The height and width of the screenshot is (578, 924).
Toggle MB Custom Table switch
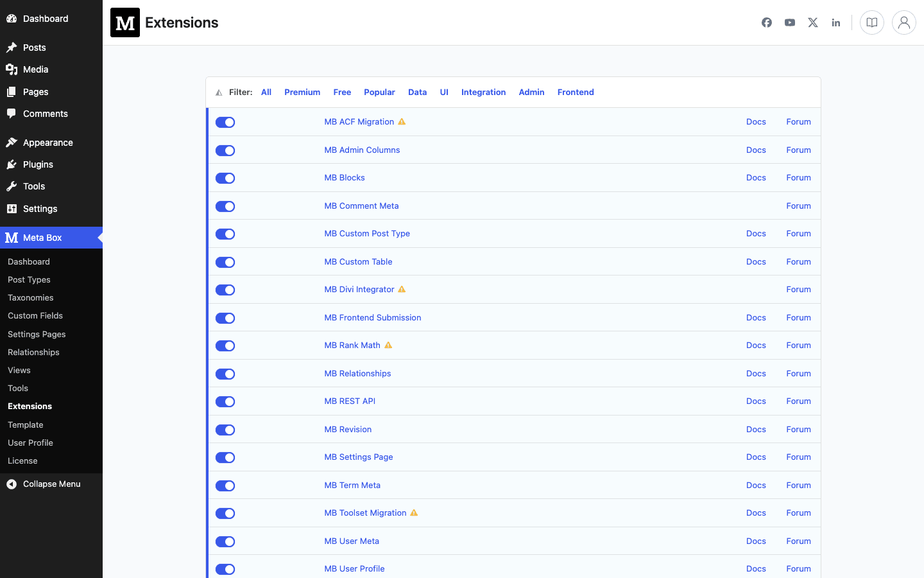225,262
